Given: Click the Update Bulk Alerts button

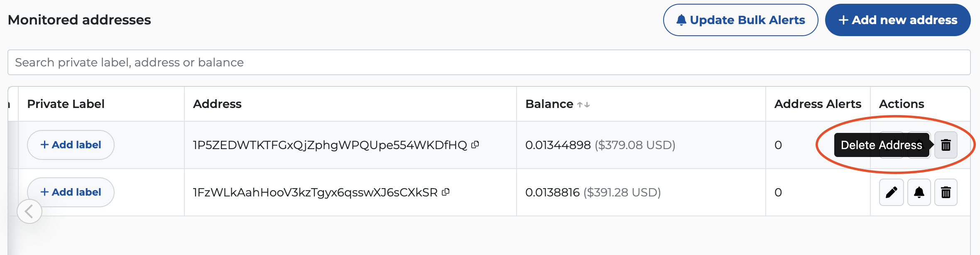Looking at the screenshot, I should 740,19.
